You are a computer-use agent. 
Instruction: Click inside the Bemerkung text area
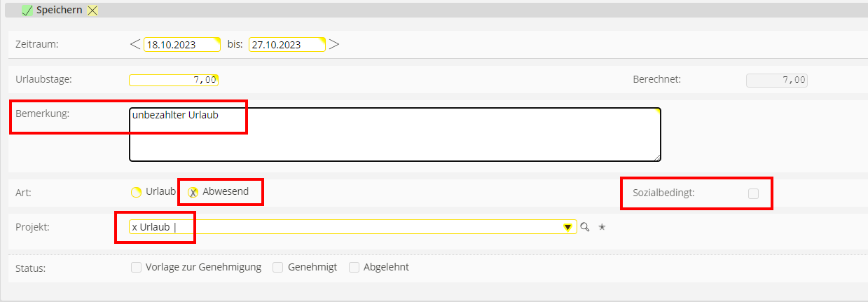click(x=394, y=135)
